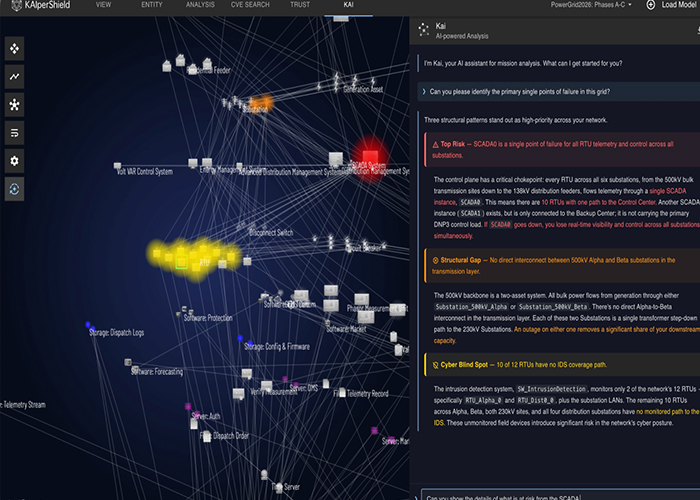Click the plus icon beside Load Model

pos(650,5)
